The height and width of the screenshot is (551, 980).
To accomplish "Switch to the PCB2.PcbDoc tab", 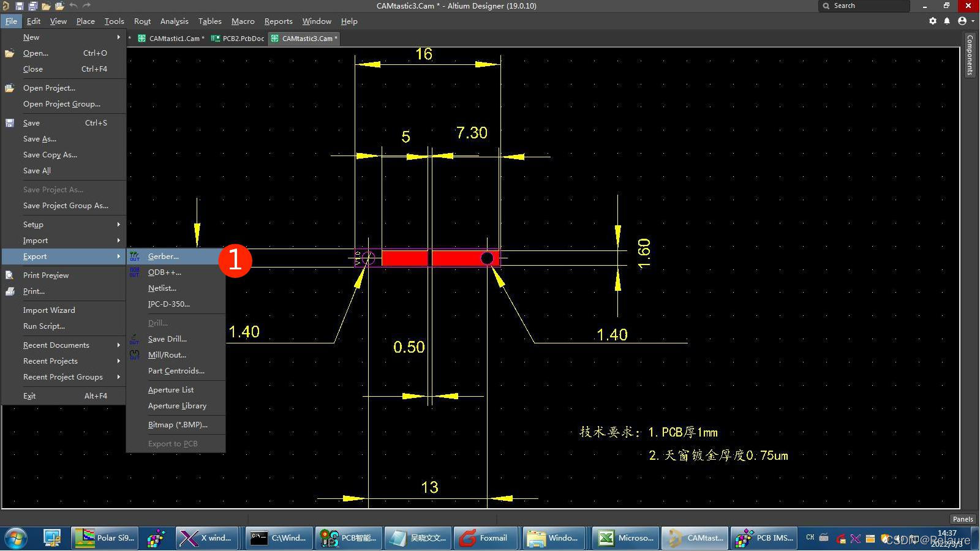I will (x=238, y=39).
